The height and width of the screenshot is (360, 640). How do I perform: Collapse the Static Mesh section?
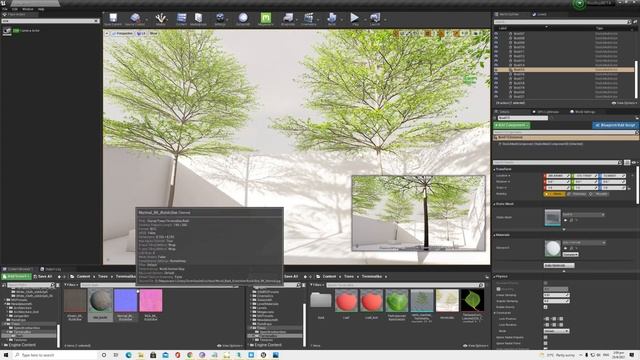click(495, 204)
